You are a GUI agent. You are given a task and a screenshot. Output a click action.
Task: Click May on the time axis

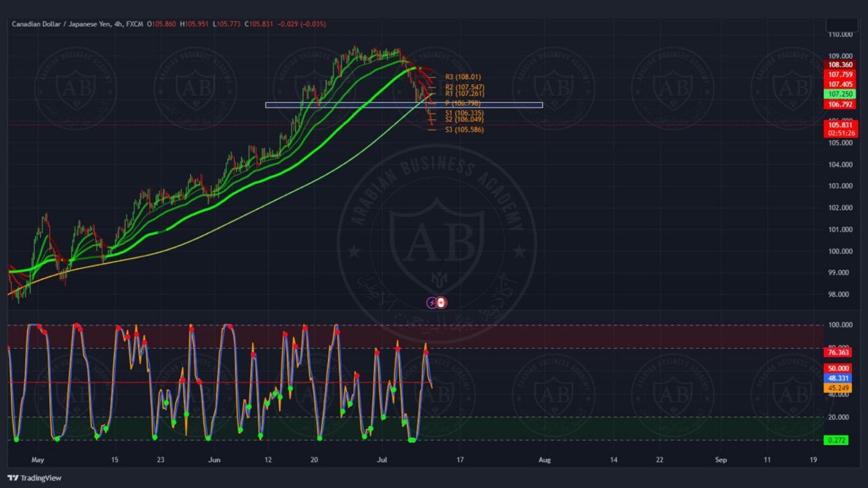coord(38,460)
